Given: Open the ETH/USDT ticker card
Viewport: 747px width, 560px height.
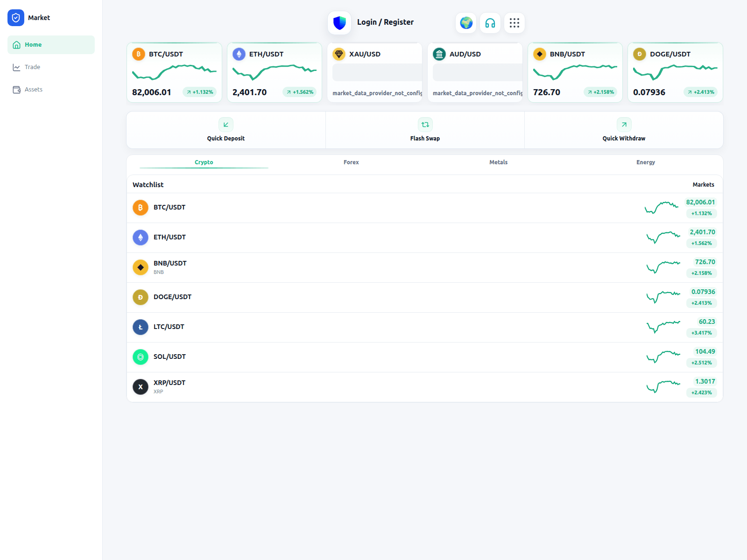Looking at the screenshot, I should point(275,72).
